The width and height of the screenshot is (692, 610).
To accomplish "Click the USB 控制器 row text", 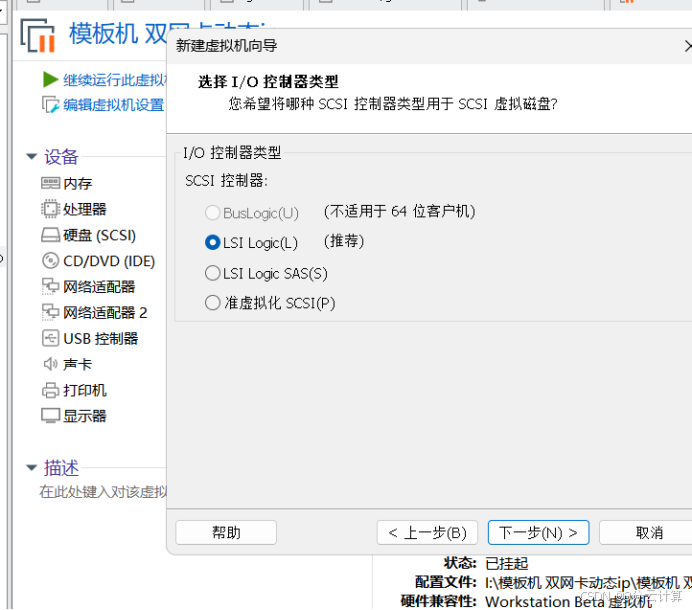I will click(x=101, y=339).
